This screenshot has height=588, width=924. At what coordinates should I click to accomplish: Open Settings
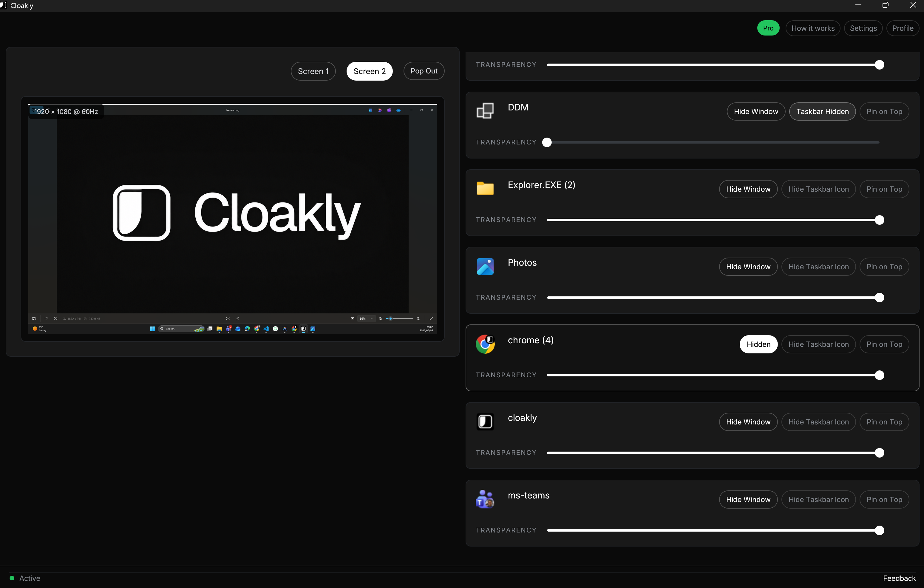863,28
